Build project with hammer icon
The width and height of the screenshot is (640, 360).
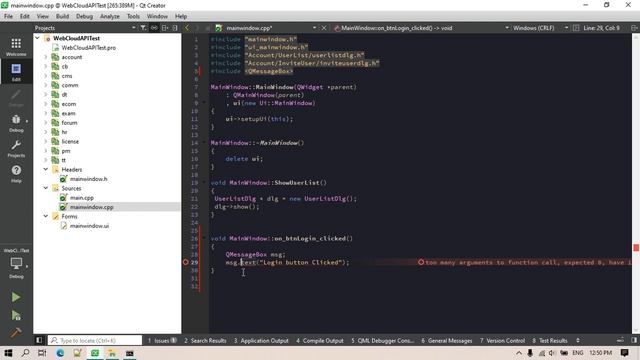tap(16, 333)
